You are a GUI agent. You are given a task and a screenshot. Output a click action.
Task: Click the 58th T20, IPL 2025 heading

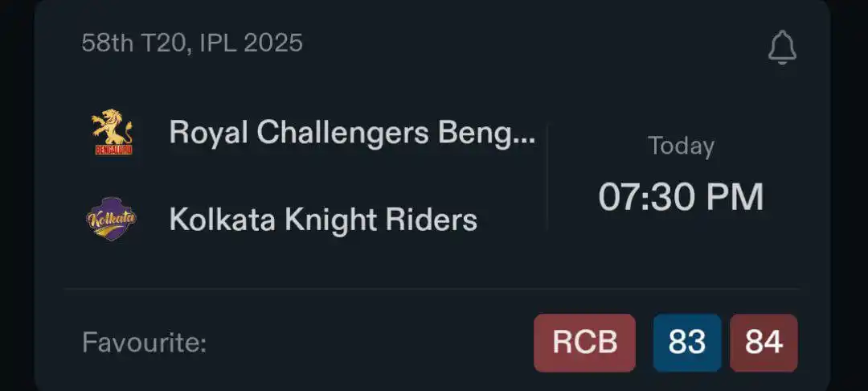tap(192, 43)
